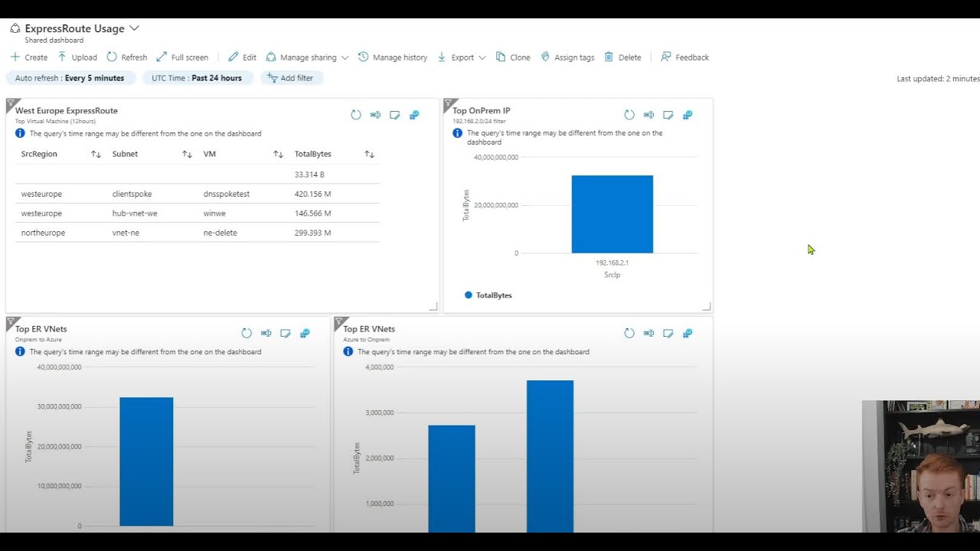Sort the table using Subnet sort arrows

(187, 154)
